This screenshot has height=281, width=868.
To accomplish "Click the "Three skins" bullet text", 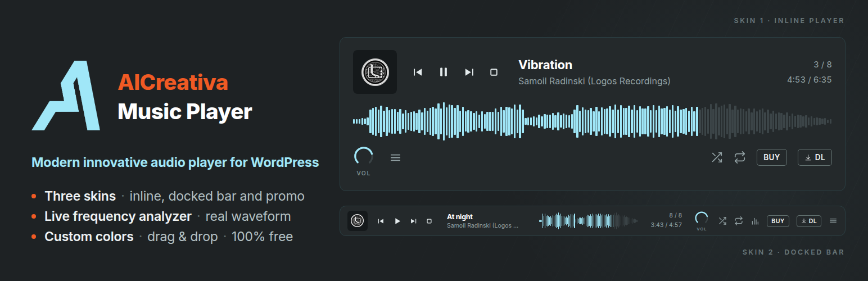I will point(80,196).
